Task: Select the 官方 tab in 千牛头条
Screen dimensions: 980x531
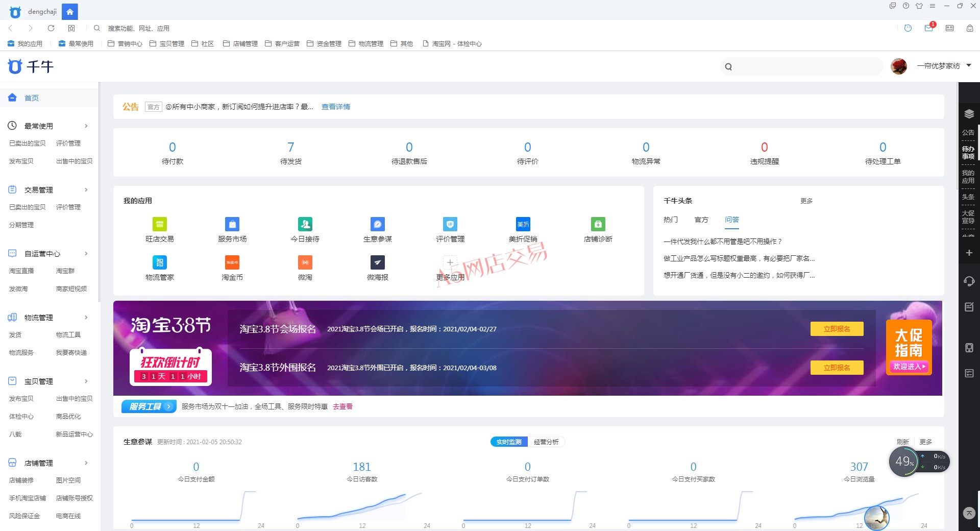Action: click(701, 220)
